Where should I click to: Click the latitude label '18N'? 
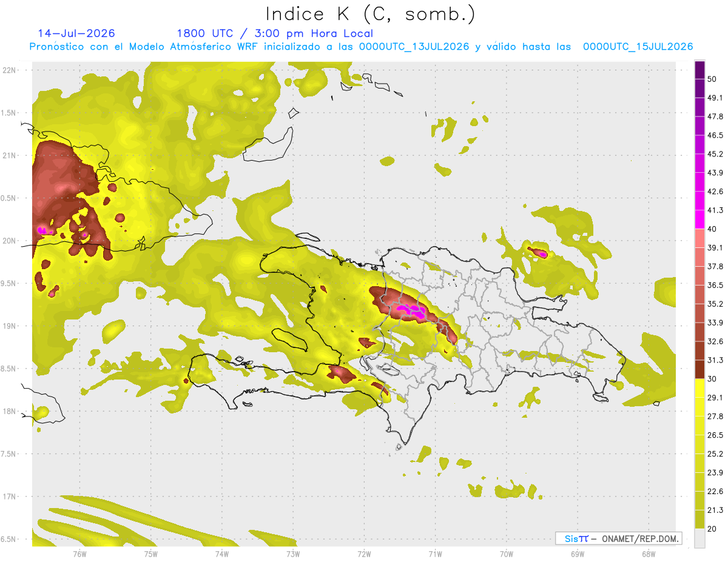(10, 412)
